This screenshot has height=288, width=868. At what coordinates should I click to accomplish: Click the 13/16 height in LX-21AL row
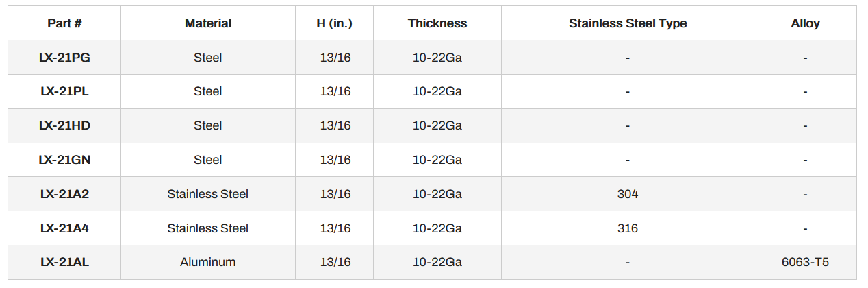pos(335,262)
